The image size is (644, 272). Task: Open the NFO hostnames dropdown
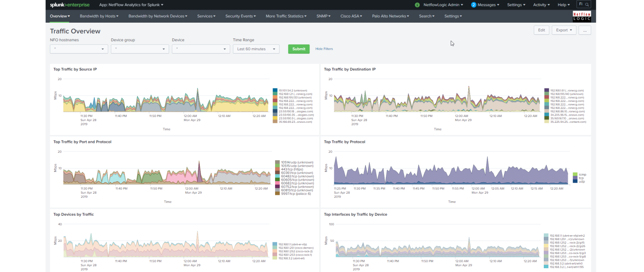point(78,49)
